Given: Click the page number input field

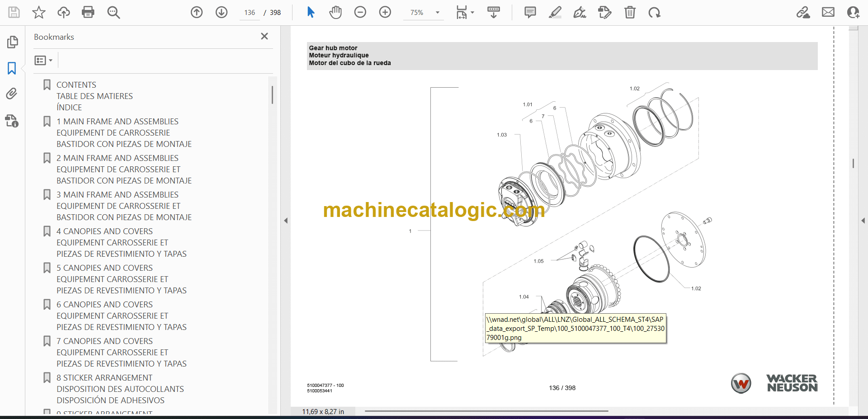Looking at the screenshot, I should point(250,13).
